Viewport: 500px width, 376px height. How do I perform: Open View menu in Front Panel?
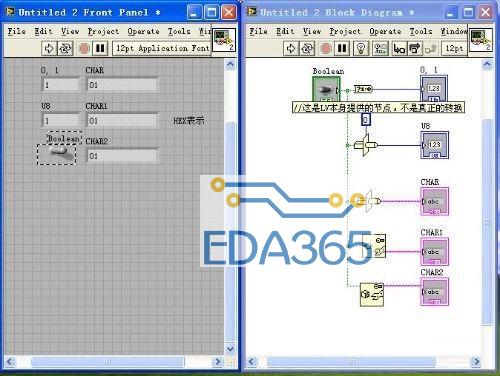coord(70,31)
